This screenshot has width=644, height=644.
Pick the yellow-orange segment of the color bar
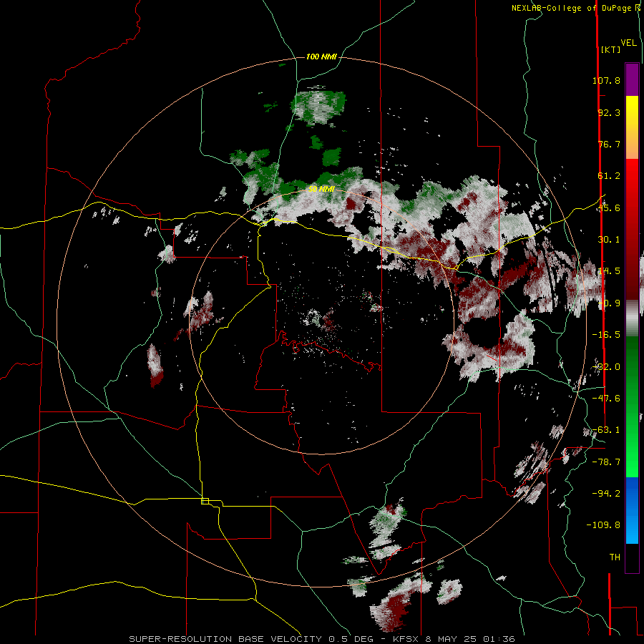click(632, 127)
